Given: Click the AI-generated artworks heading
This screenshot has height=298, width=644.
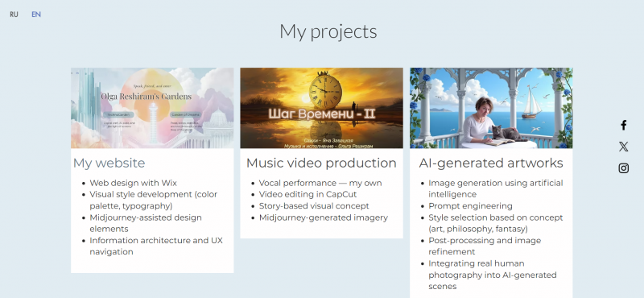Looking at the screenshot, I should (x=491, y=163).
